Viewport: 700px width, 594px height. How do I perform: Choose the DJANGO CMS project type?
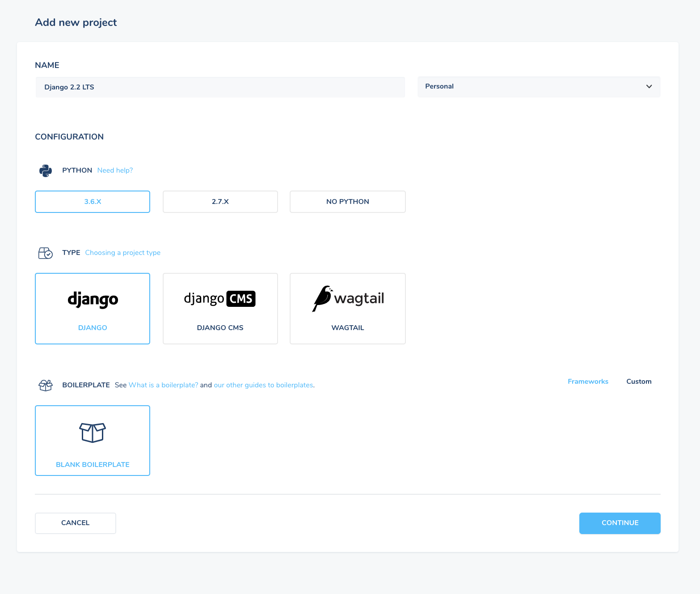click(220, 309)
